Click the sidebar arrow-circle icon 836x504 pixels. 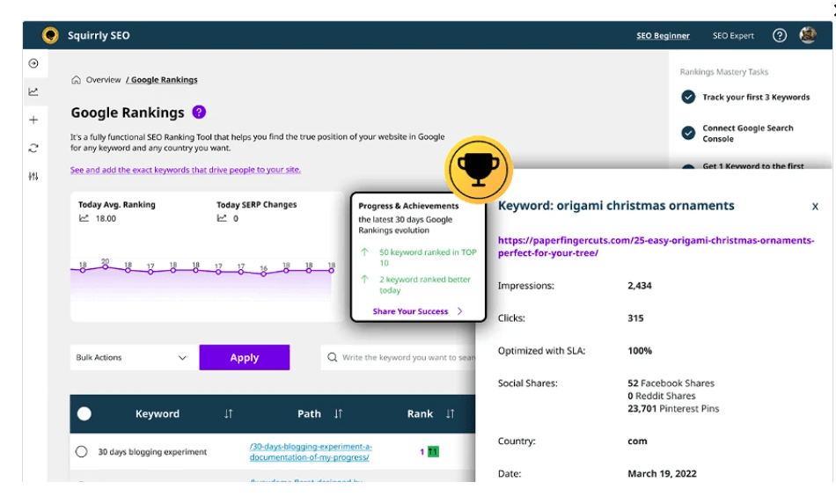tap(33, 63)
